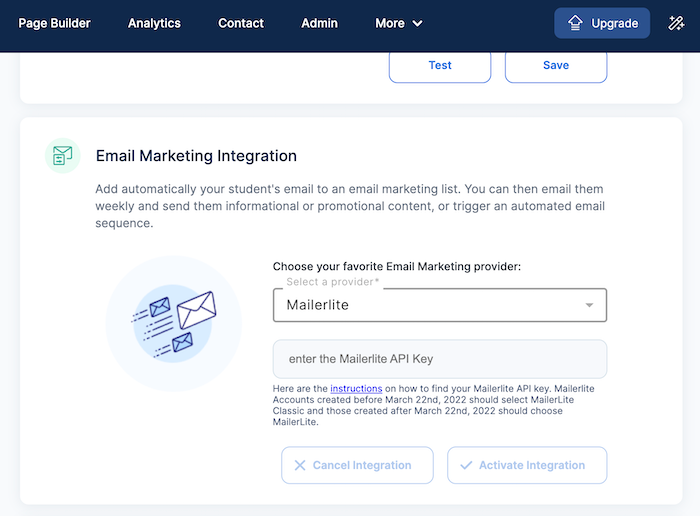Open the Contact navigation item

tap(241, 23)
